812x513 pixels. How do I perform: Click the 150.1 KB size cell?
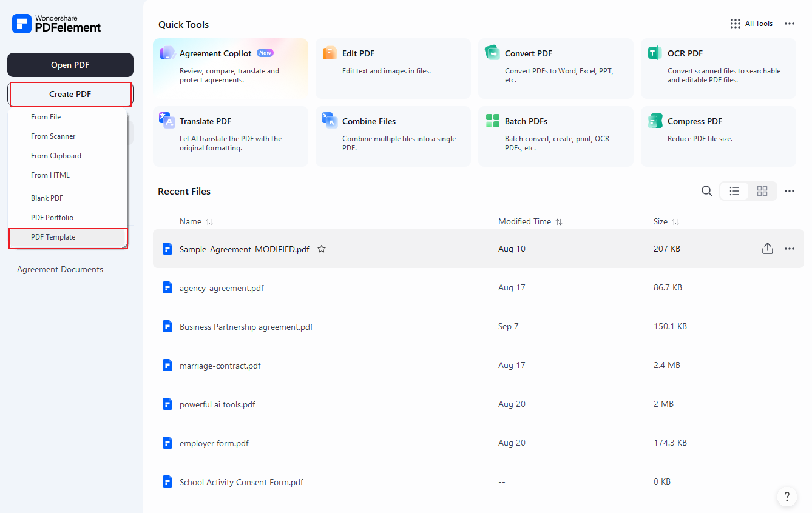[x=670, y=326]
